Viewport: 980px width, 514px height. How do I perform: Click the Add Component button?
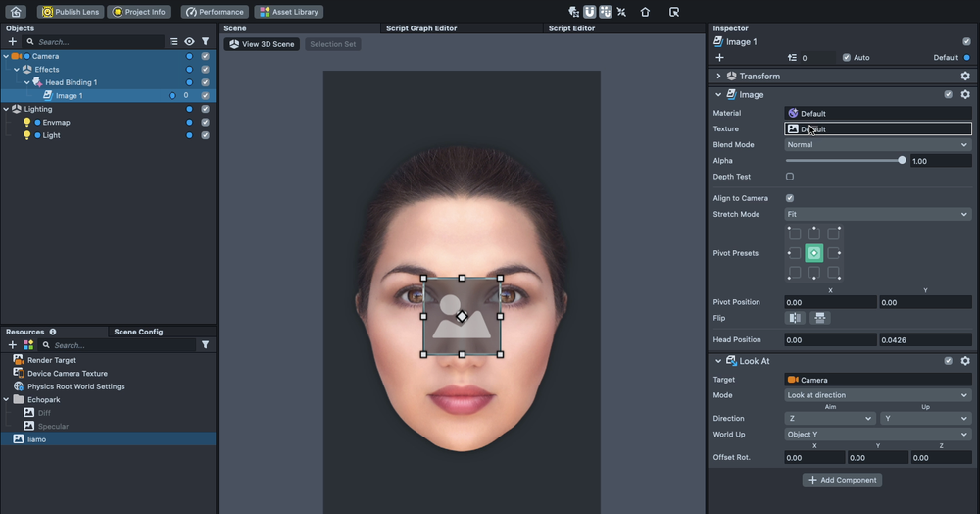click(843, 480)
